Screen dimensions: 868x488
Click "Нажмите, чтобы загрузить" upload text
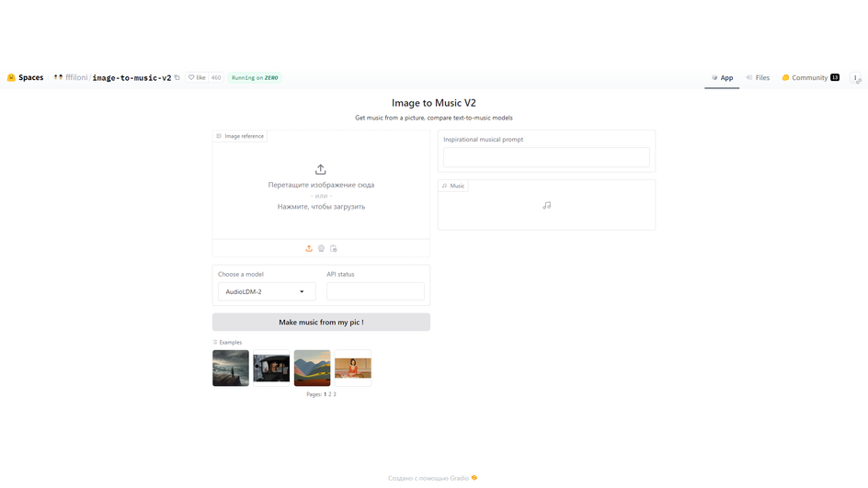pos(321,207)
